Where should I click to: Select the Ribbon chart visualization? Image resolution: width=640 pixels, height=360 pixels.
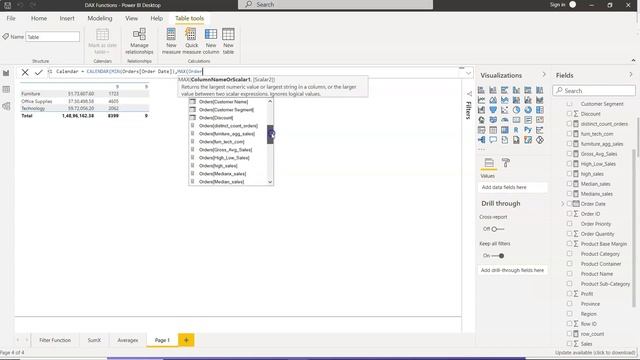pyautogui.click(x=540, y=100)
